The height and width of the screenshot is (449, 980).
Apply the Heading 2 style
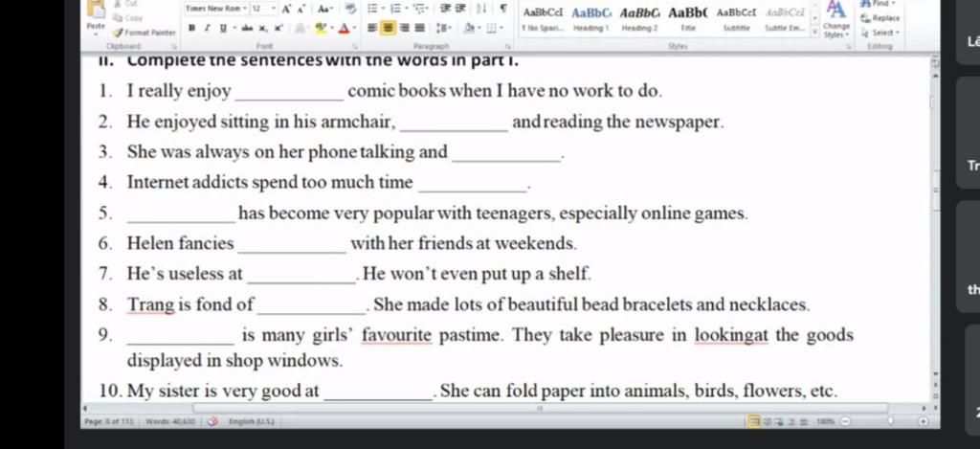coord(639,19)
